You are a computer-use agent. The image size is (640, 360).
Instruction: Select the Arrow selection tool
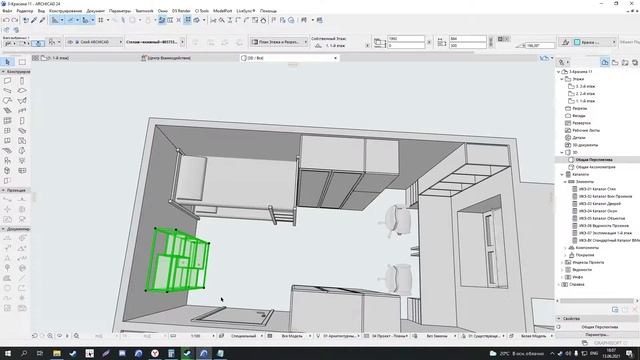(x=7, y=62)
